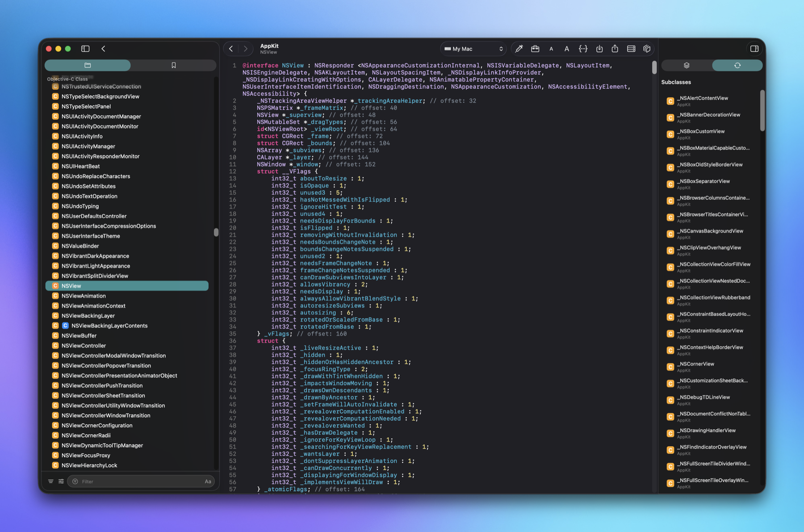804x532 pixels.
Task: Click the sidebar back chevron button
Action: click(x=103, y=49)
